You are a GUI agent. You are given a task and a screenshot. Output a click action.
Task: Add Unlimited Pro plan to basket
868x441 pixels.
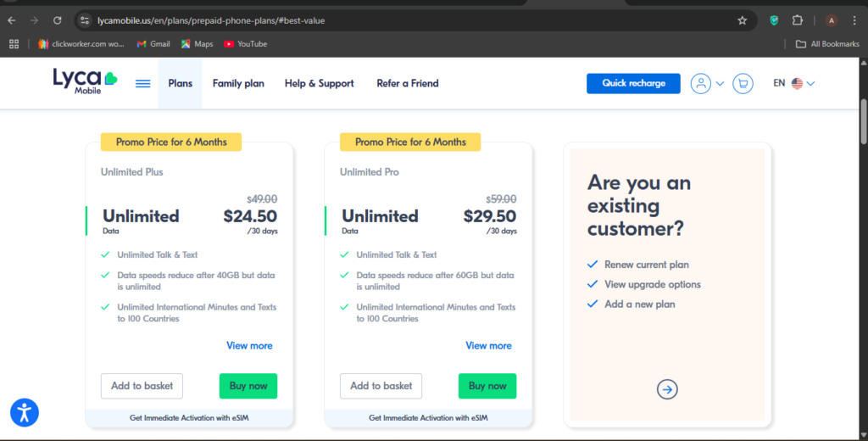pos(381,386)
